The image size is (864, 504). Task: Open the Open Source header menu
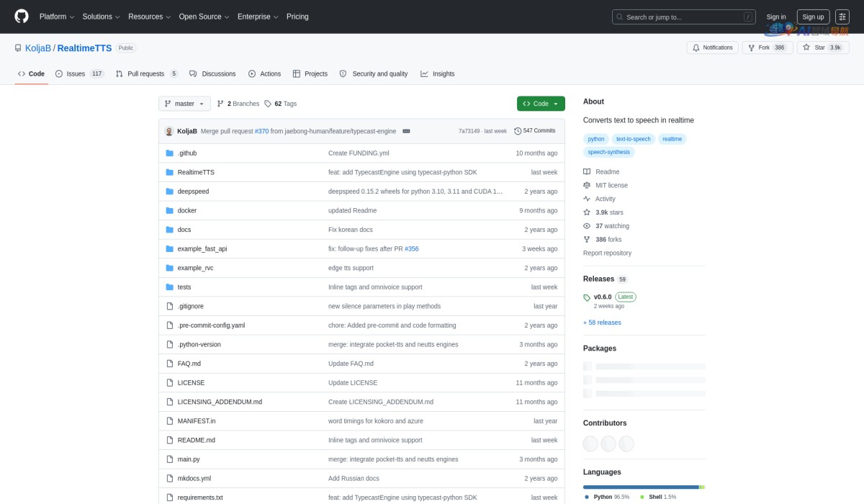click(x=204, y=17)
